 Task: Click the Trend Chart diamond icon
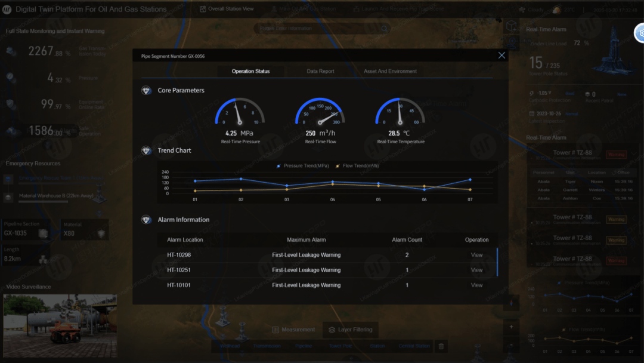(x=146, y=150)
